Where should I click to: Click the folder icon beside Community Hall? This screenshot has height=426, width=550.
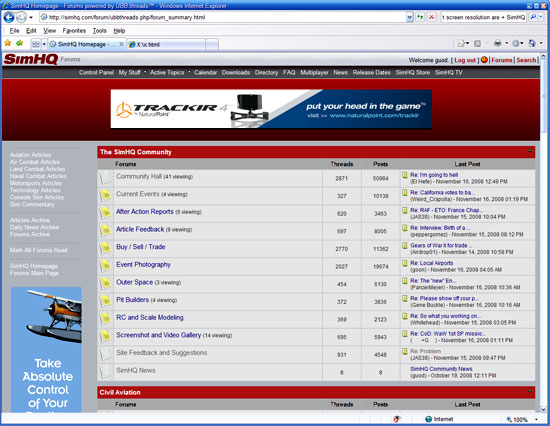click(105, 178)
